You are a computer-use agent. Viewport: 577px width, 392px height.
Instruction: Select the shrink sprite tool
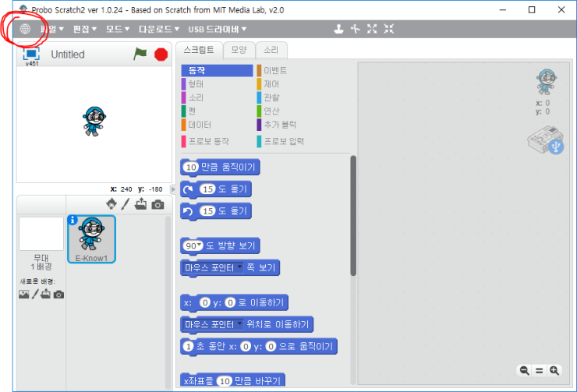click(388, 29)
